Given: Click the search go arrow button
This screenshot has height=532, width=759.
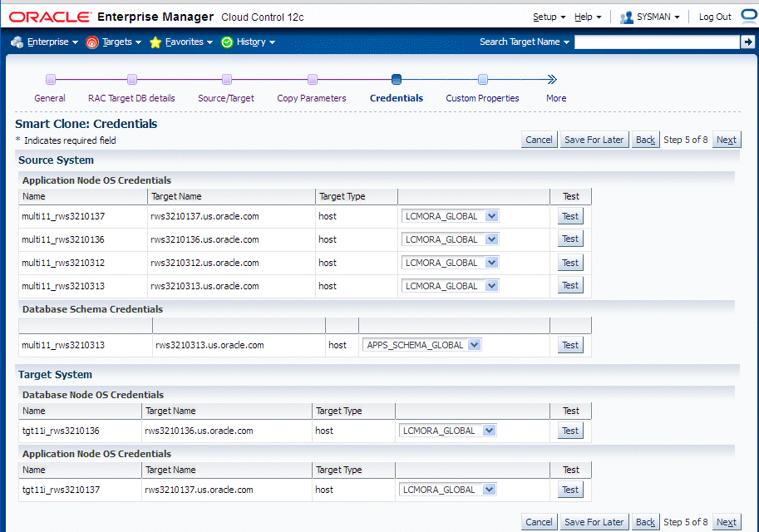Looking at the screenshot, I should [748, 42].
